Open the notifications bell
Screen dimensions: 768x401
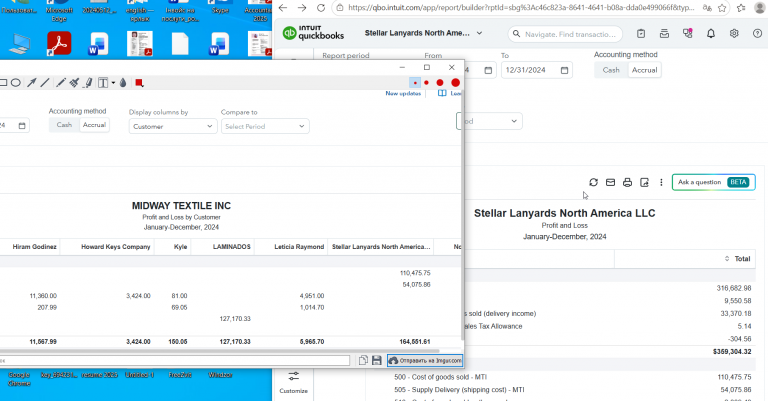(x=711, y=33)
